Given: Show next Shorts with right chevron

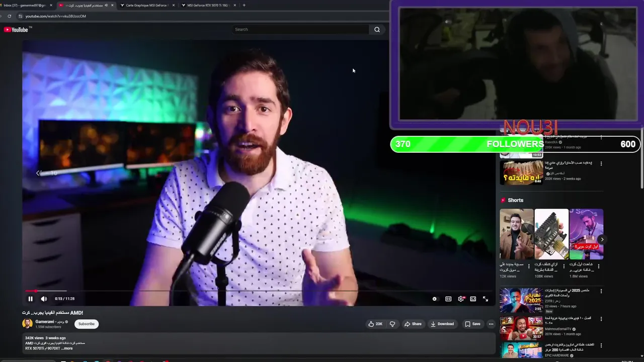Looking at the screenshot, I should pos(602,239).
